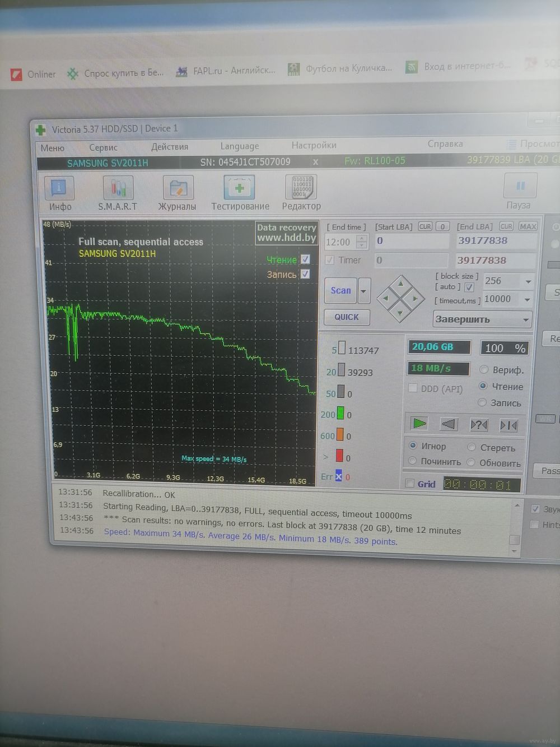This screenshot has width=560, height=747.
Task: Enable the DDD (API) checkbox
Action: 413,388
